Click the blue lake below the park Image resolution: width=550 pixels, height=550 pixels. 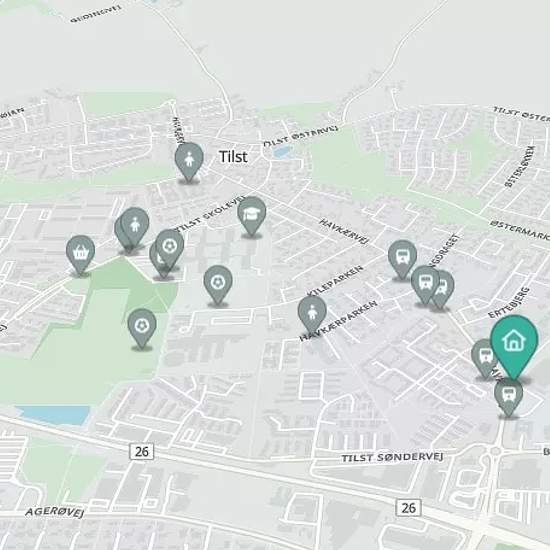pos(54,415)
